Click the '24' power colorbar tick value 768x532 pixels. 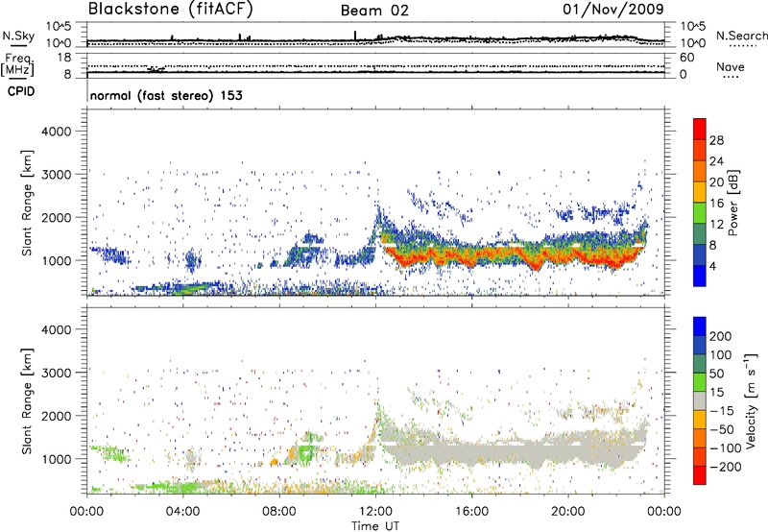(716, 161)
